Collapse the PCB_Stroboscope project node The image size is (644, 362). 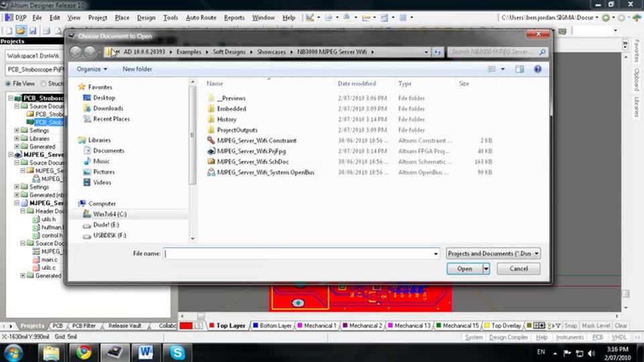pos(11,98)
